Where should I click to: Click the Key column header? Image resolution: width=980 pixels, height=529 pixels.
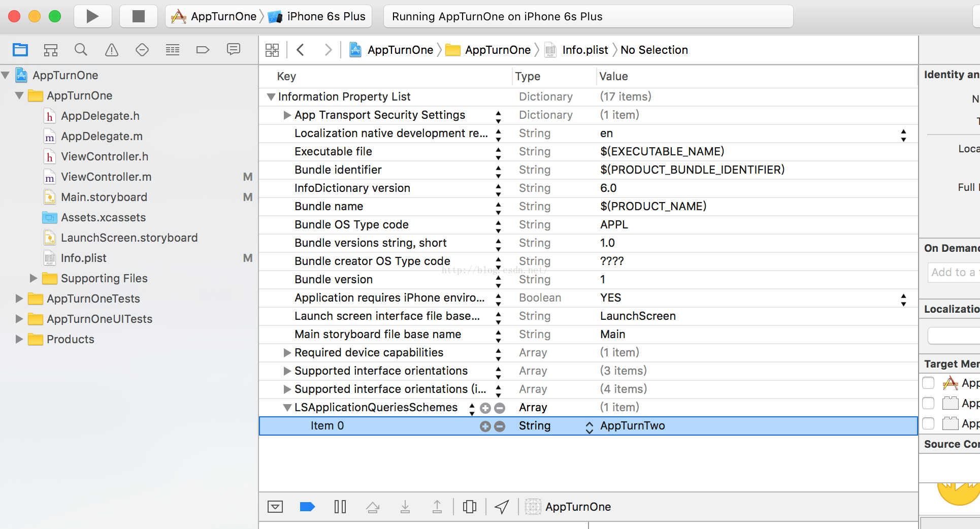(x=286, y=76)
